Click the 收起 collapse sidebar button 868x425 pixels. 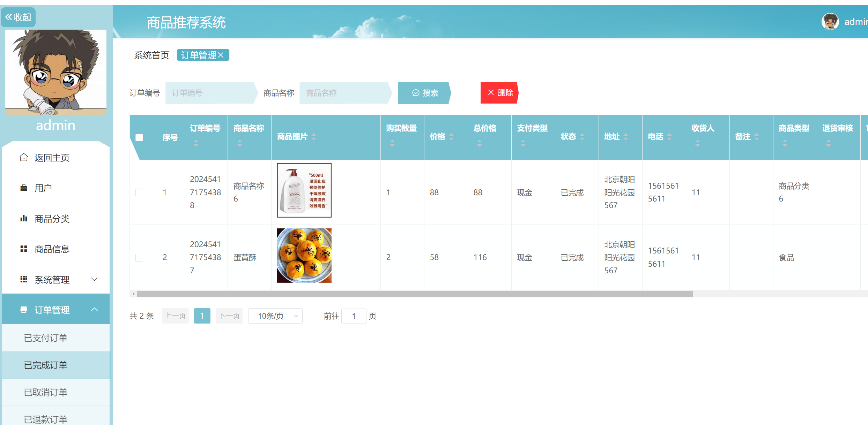click(x=18, y=17)
